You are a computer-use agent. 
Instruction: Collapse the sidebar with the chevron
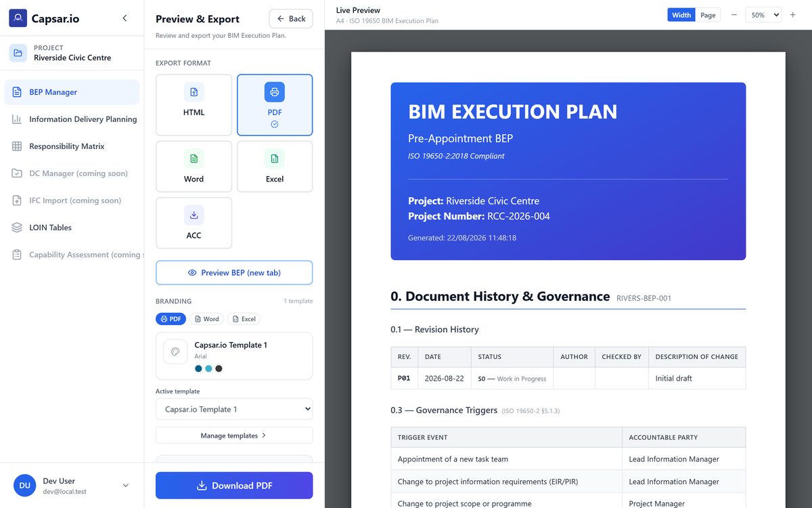coord(125,18)
